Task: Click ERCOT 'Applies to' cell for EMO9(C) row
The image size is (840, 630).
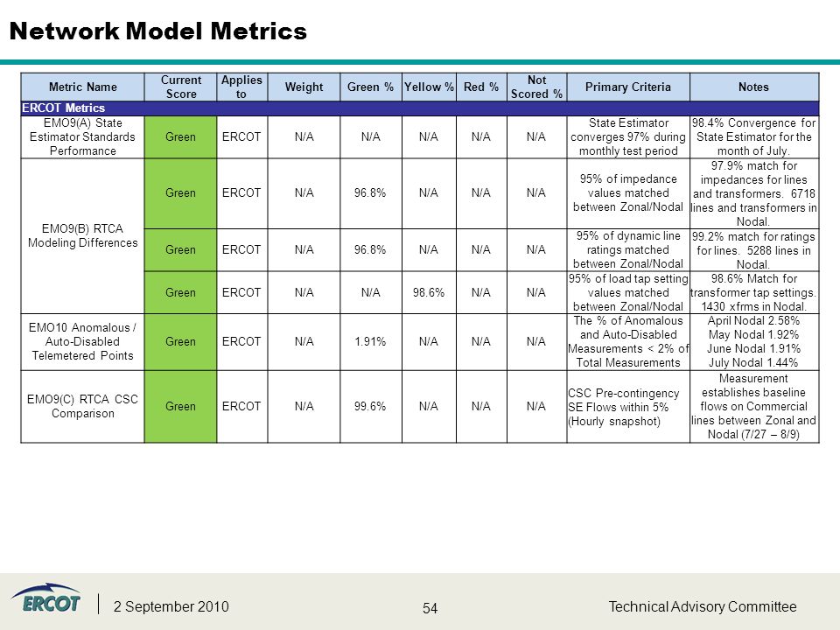Action: 241,407
